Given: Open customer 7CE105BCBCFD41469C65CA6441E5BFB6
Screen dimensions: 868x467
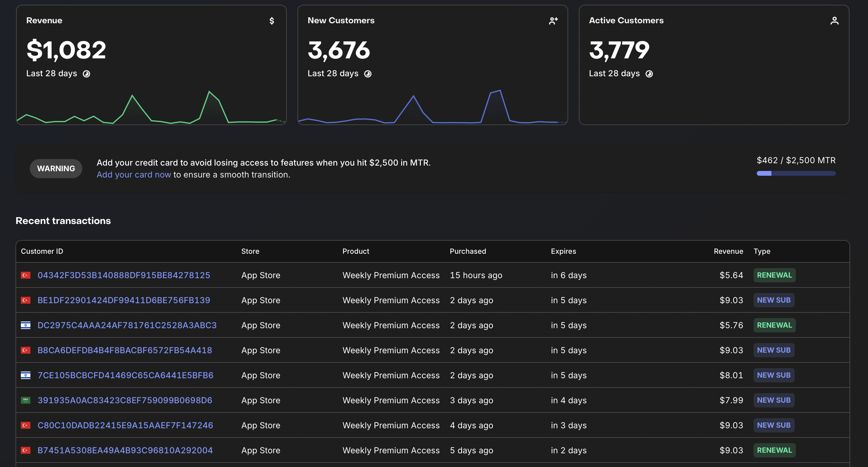Looking at the screenshot, I should click(125, 376).
